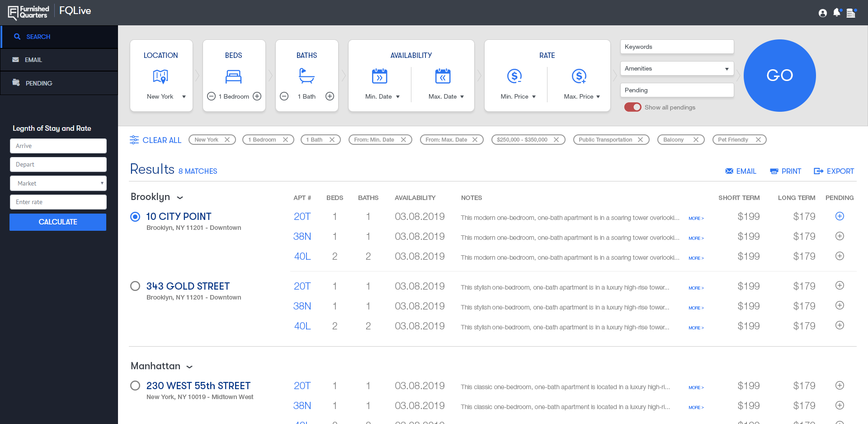This screenshot has width=868, height=424.
Task: Increase bath count with plus button
Action: click(330, 96)
